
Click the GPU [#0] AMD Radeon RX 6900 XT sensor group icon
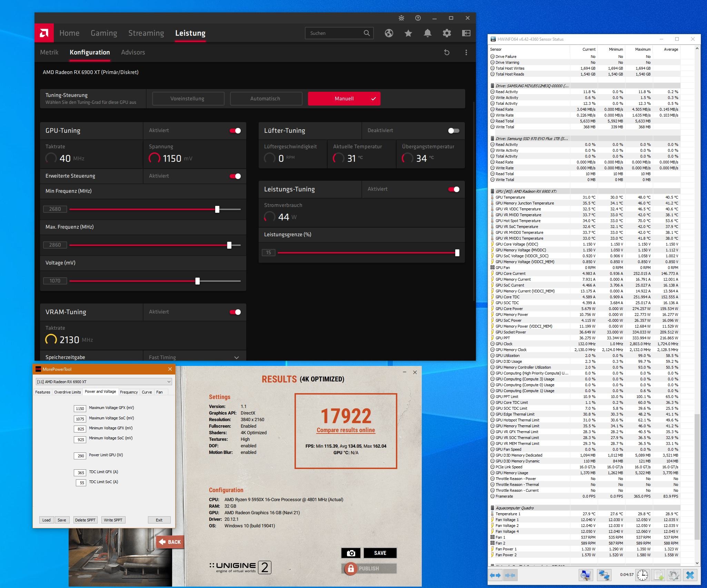point(492,191)
